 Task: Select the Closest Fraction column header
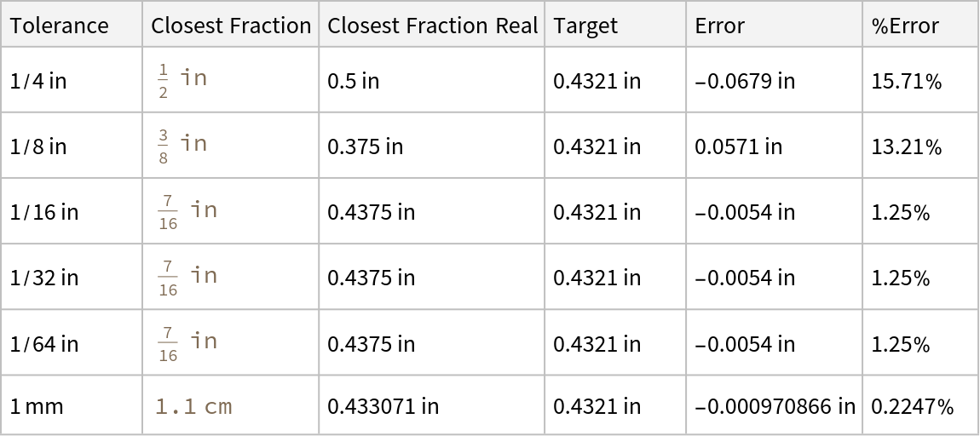coord(231,26)
